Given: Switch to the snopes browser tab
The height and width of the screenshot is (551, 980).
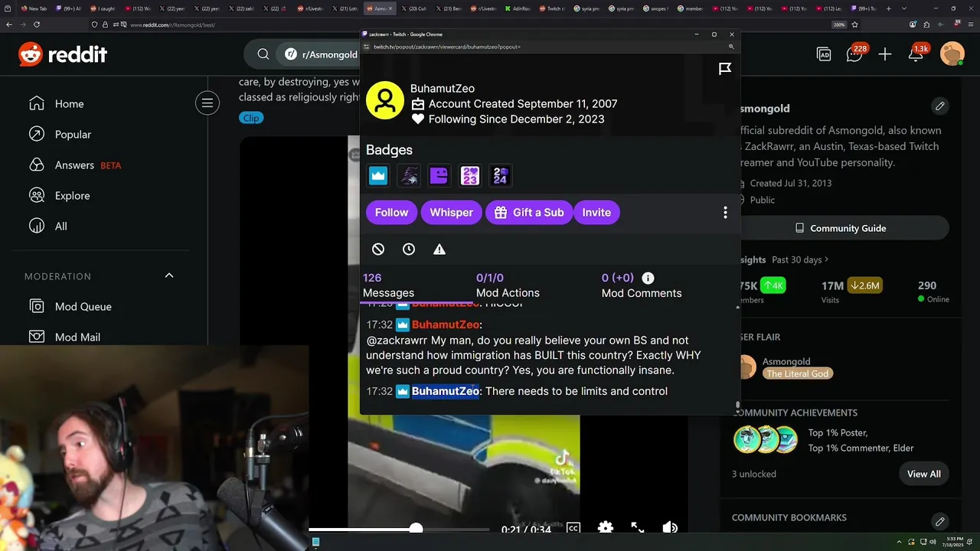Looking at the screenshot, I should tap(657, 8).
